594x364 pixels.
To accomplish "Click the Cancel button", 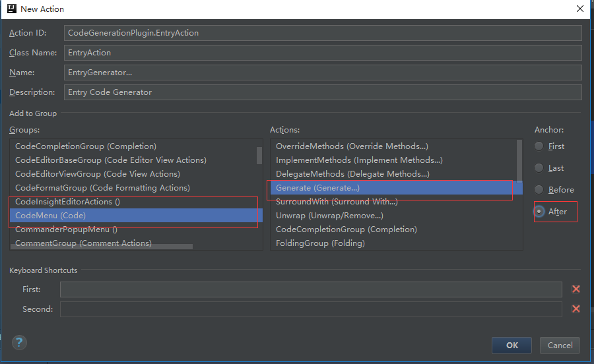I will tap(560, 345).
